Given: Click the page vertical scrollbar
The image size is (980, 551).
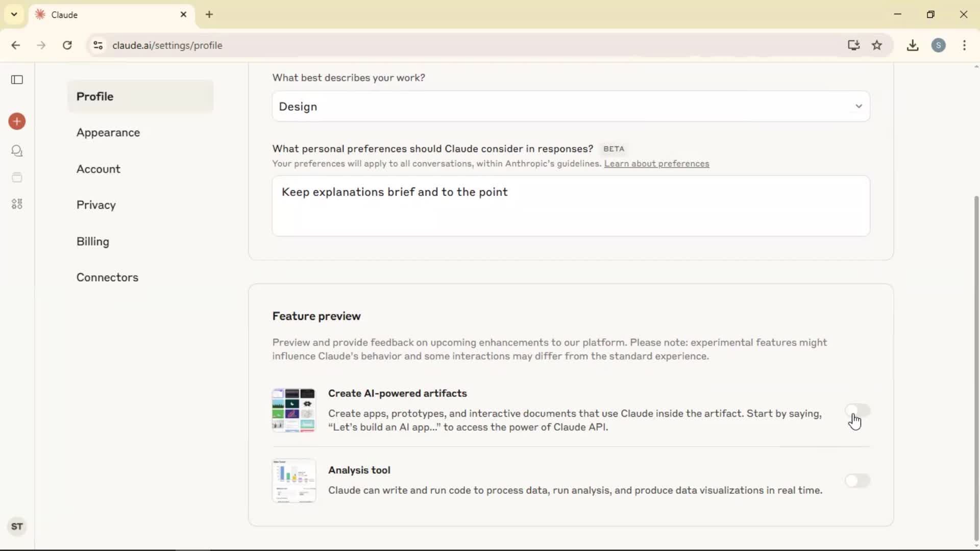Looking at the screenshot, I should (x=976, y=367).
